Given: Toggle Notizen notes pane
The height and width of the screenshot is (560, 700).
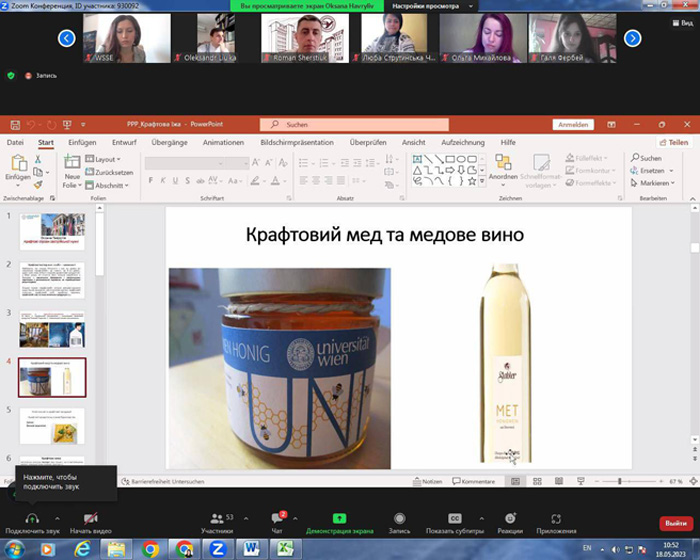Looking at the screenshot, I should pos(428,481).
